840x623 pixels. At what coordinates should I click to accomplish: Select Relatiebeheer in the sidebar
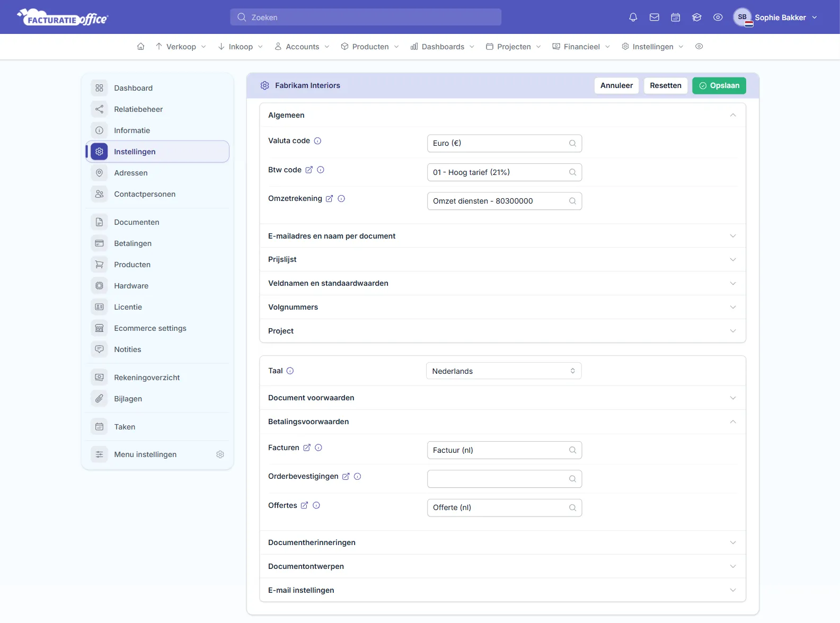coord(157,109)
